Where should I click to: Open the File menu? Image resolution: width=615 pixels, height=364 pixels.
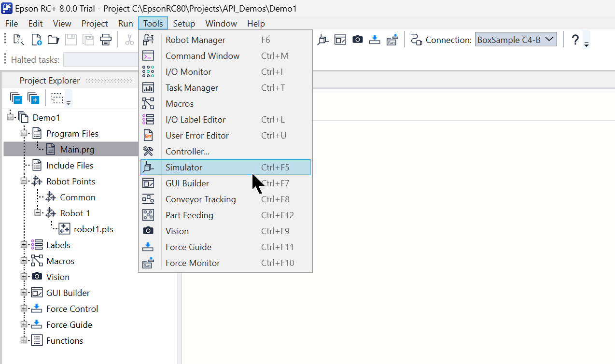[12, 24]
